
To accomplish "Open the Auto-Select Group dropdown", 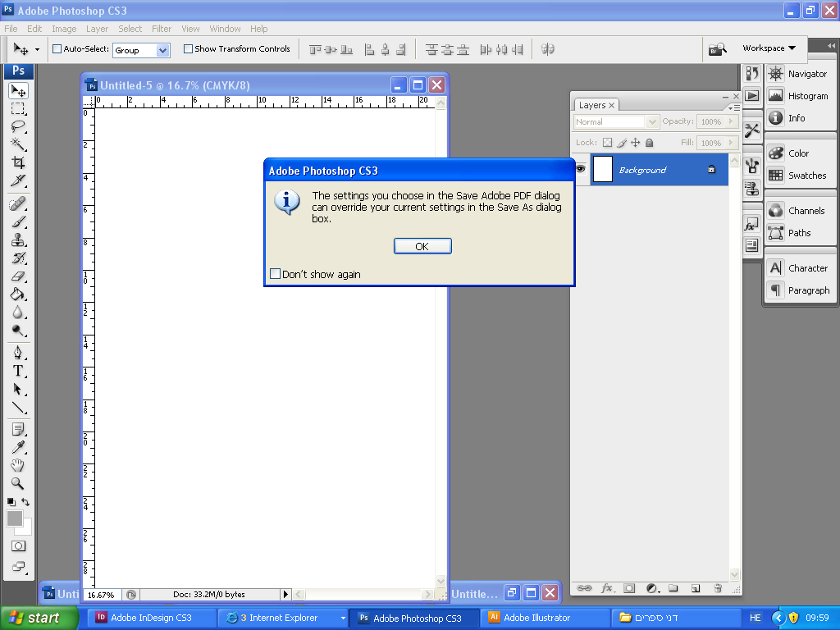I will (163, 50).
